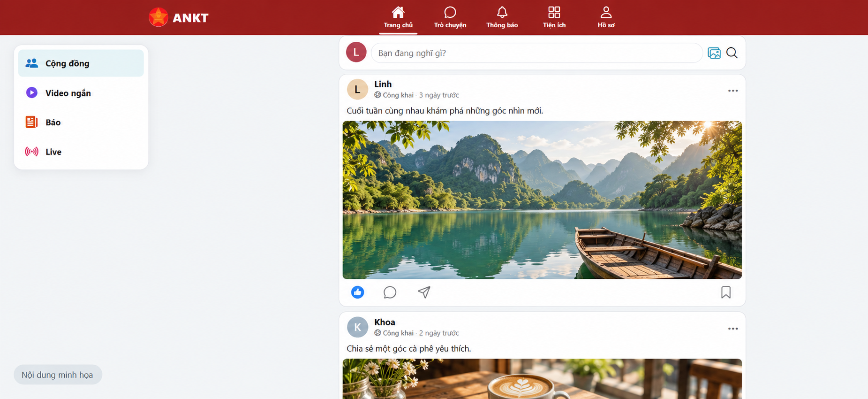Focus the 'Bạn đang nghĩ gì?' input
Viewport: 868px width, 399px height.
536,53
